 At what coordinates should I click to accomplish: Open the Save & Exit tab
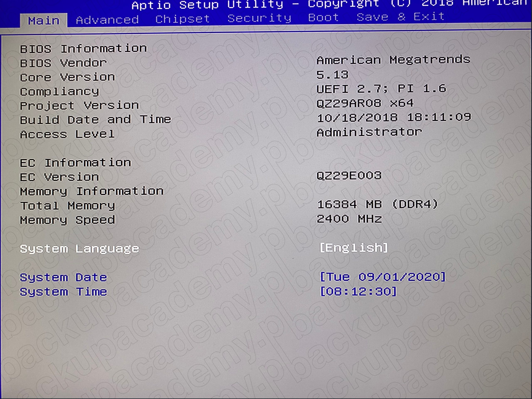(x=400, y=17)
